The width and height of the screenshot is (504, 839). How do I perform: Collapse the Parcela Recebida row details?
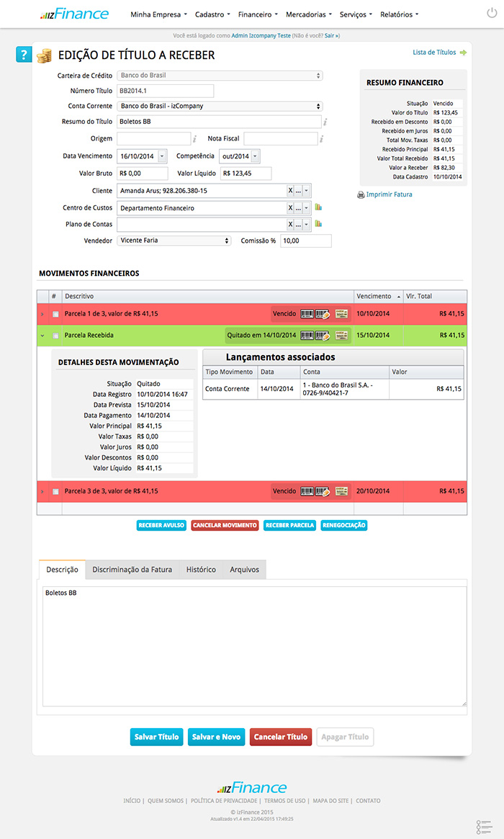click(x=42, y=336)
